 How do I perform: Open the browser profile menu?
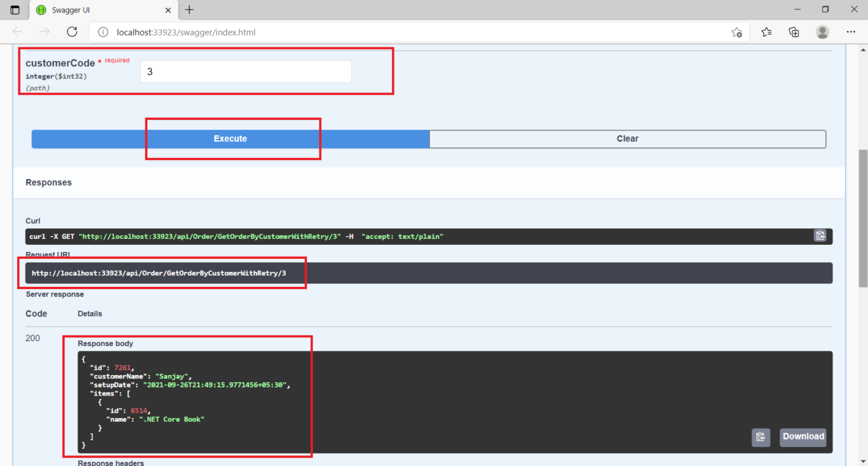pyautogui.click(x=822, y=32)
